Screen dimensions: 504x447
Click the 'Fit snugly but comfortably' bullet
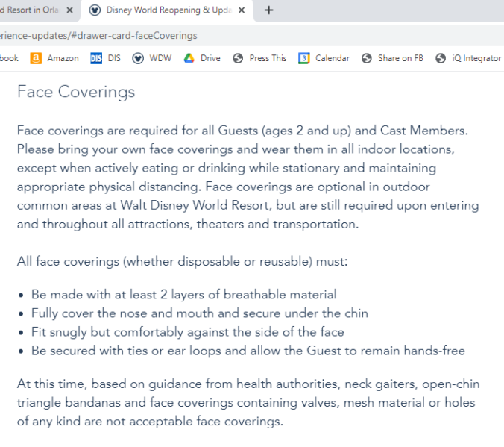188,332
